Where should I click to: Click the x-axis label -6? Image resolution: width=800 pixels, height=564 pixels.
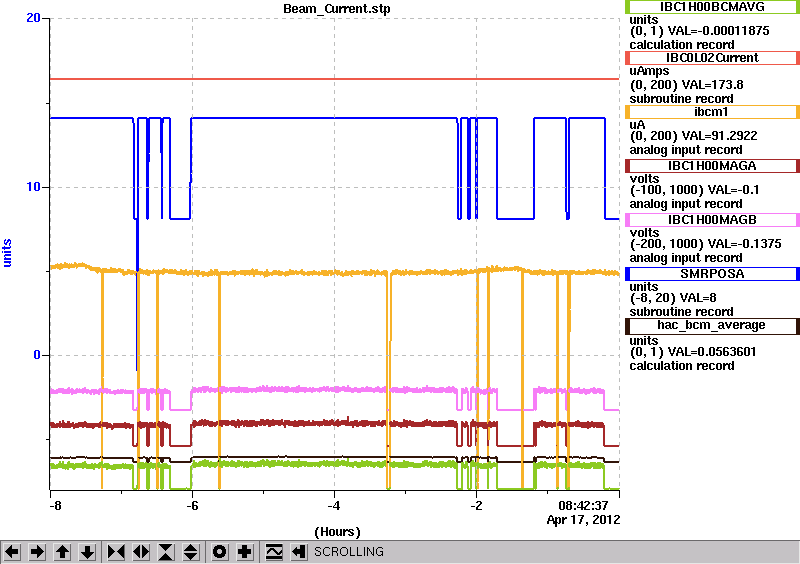191,506
